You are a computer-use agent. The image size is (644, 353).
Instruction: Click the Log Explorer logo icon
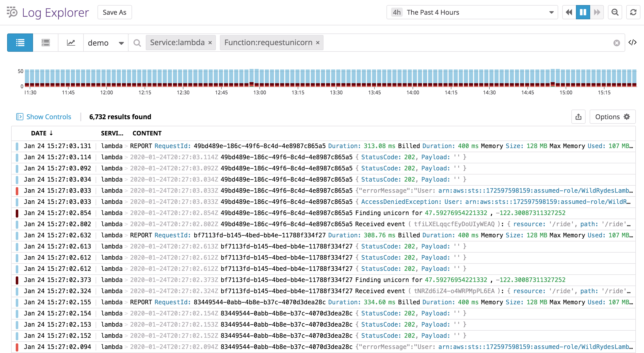tap(12, 12)
